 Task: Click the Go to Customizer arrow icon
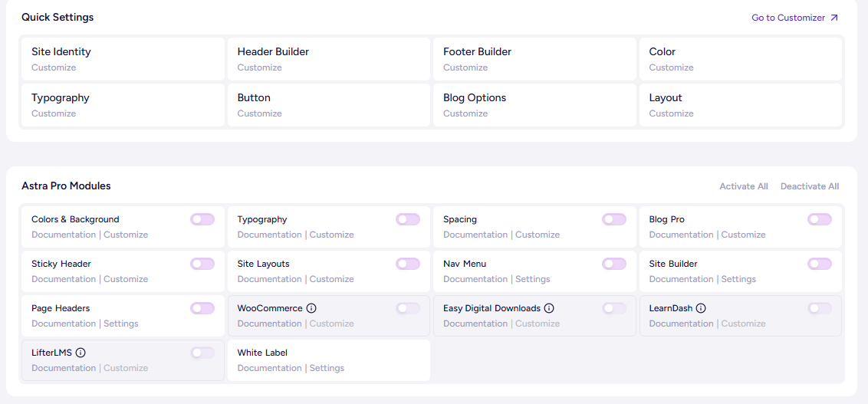(x=834, y=18)
